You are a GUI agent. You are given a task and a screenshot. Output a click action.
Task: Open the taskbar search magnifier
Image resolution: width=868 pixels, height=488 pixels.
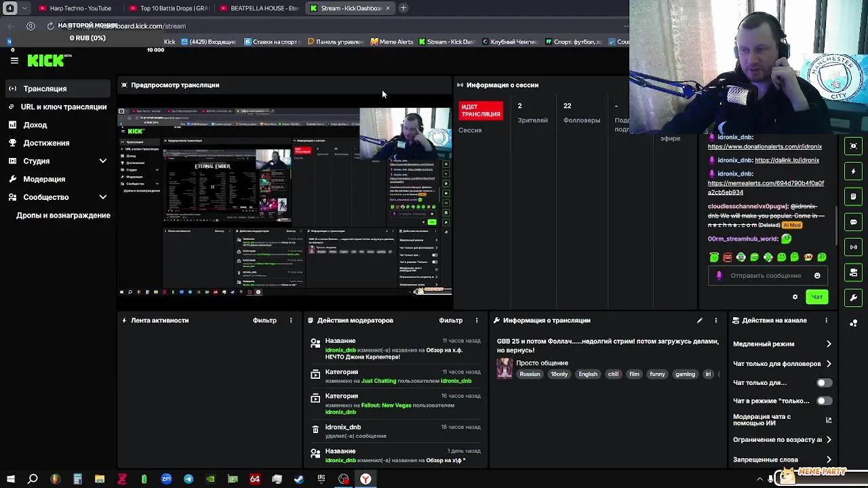33,479
